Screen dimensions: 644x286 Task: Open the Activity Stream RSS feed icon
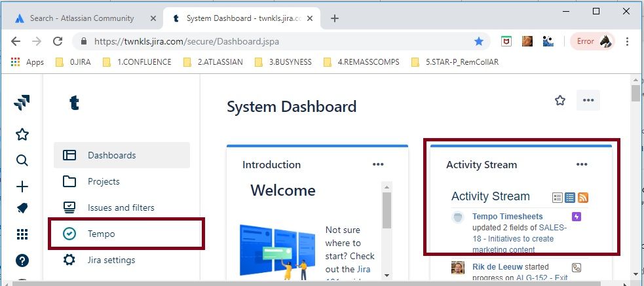[583, 198]
